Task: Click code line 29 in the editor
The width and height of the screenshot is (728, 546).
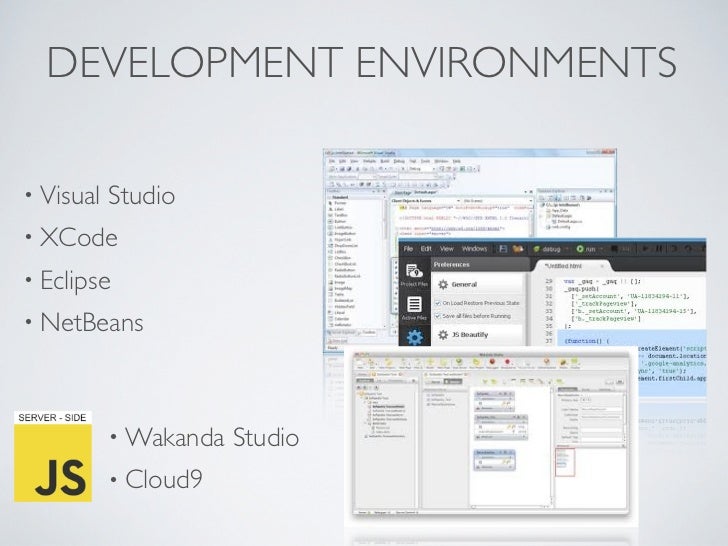Action: point(602,281)
